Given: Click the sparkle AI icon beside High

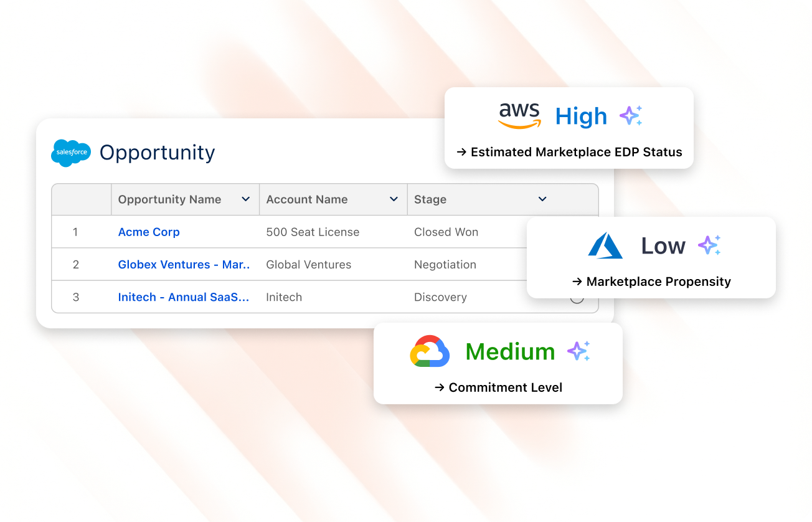Looking at the screenshot, I should pos(630,116).
